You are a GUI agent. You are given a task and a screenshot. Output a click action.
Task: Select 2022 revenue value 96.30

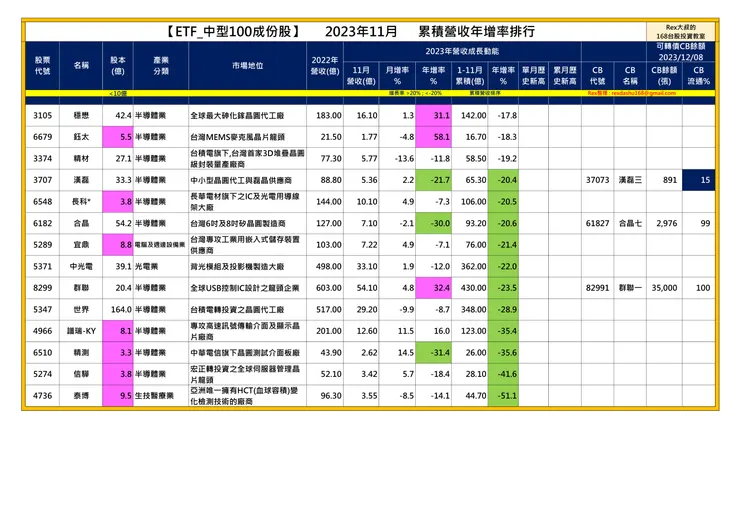click(331, 396)
